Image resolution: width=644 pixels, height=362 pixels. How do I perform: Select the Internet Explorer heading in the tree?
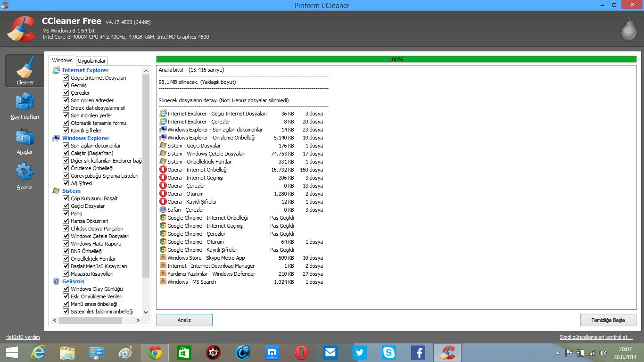coord(85,70)
